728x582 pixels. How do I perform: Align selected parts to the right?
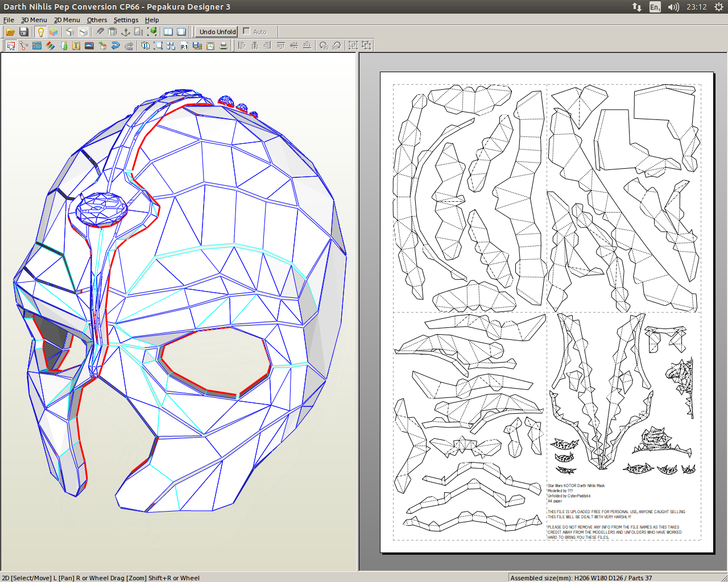[267, 45]
